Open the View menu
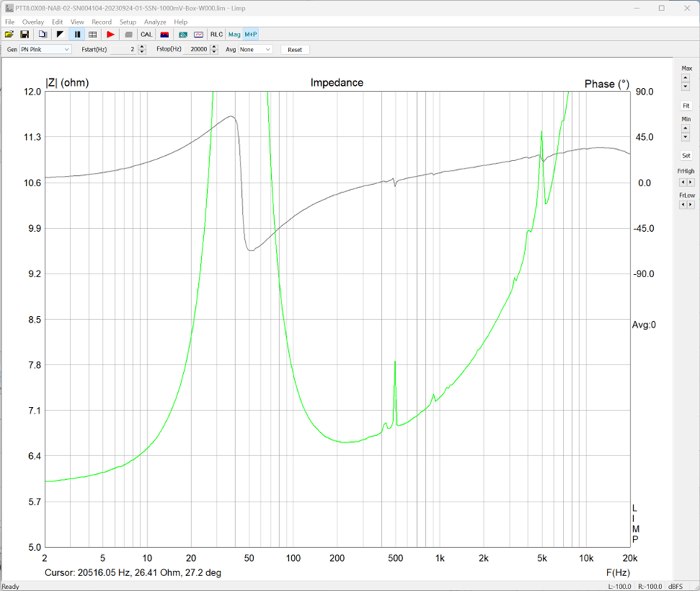Viewport: 700px width, 591px height. click(x=77, y=22)
